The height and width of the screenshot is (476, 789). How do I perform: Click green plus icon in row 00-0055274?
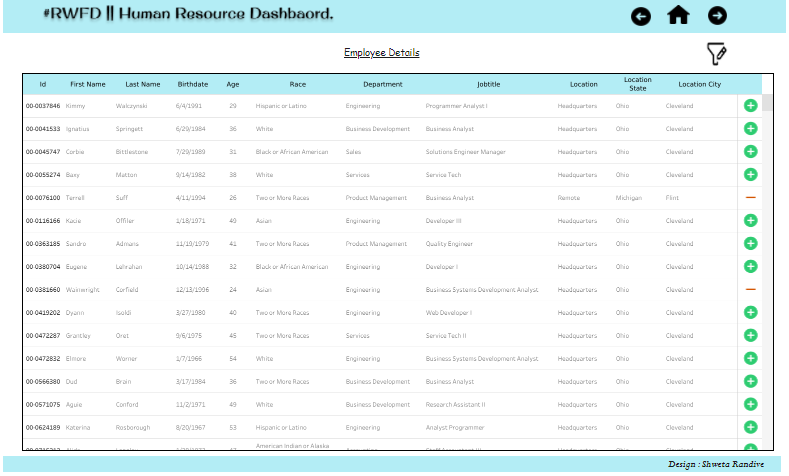coord(750,175)
